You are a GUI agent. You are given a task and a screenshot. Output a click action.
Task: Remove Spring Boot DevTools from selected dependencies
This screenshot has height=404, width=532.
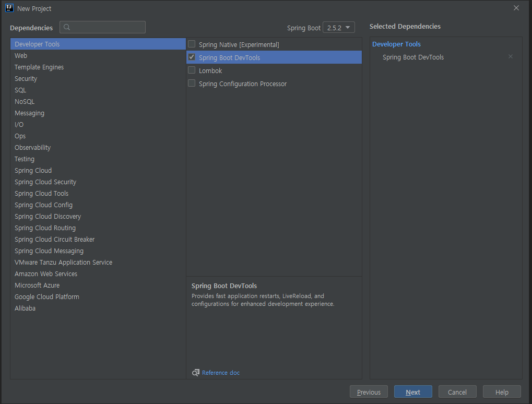(x=510, y=57)
